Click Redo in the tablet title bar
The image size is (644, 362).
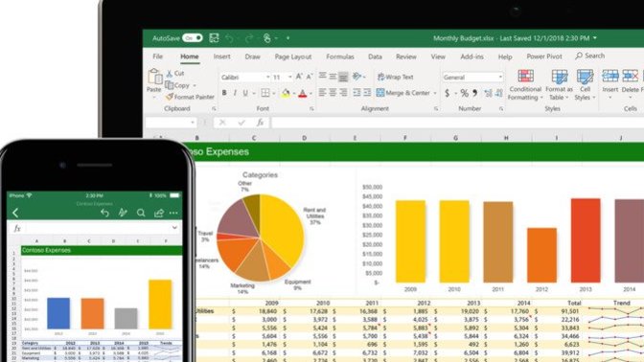click(249, 38)
